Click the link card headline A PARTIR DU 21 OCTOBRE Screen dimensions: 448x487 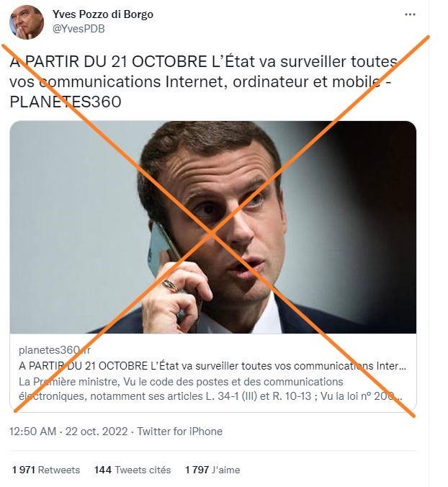(212, 366)
